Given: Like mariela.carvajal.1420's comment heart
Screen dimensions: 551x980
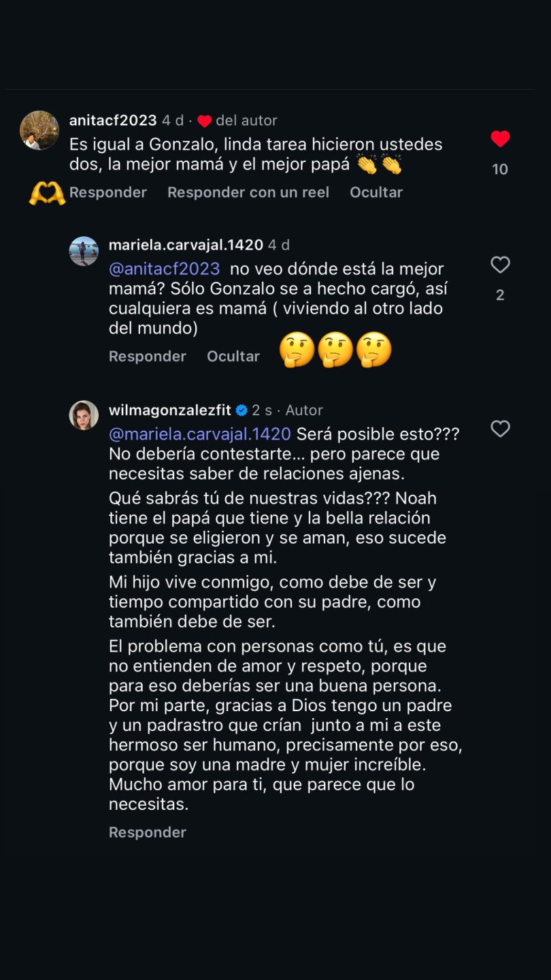Looking at the screenshot, I should [500, 265].
